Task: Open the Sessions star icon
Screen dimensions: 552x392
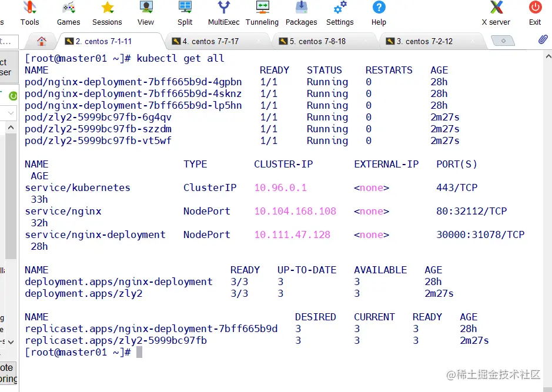Action: pyautogui.click(x=108, y=8)
